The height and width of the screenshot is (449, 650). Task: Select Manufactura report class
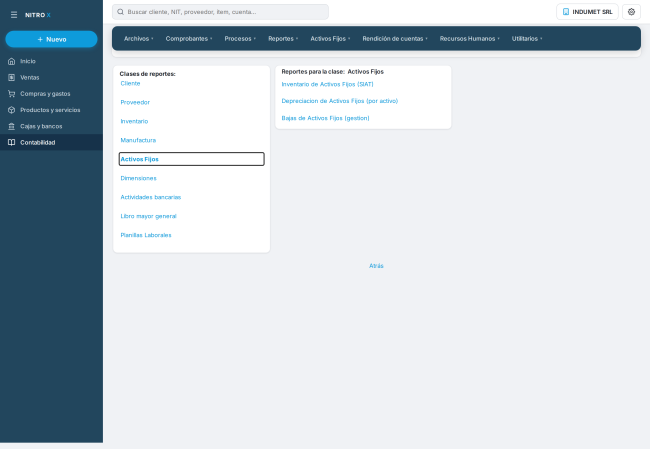[x=138, y=140]
